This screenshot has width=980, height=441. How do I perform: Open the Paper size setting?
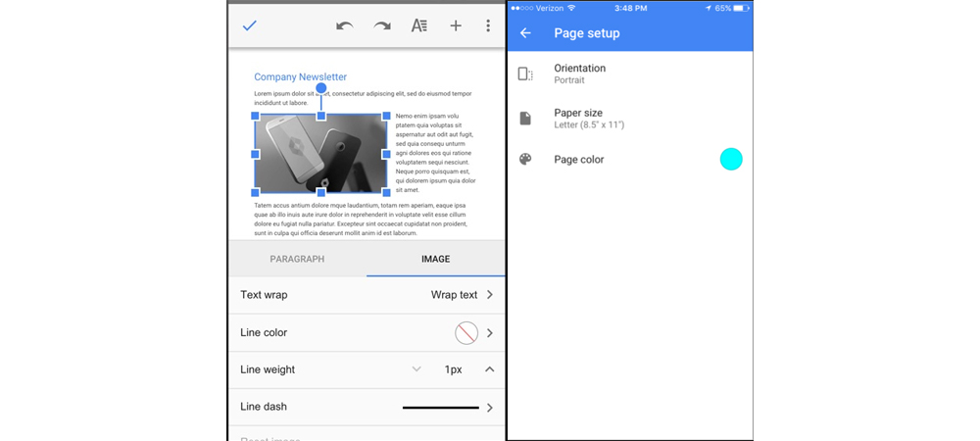point(630,118)
